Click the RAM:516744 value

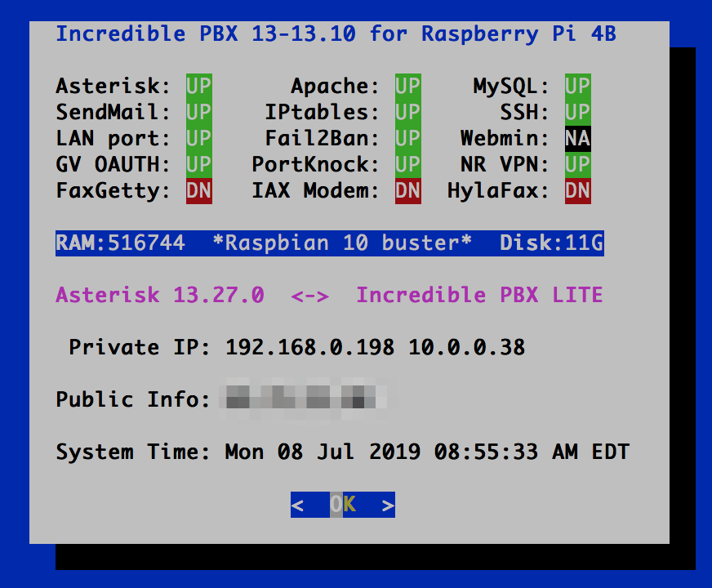point(120,243)
